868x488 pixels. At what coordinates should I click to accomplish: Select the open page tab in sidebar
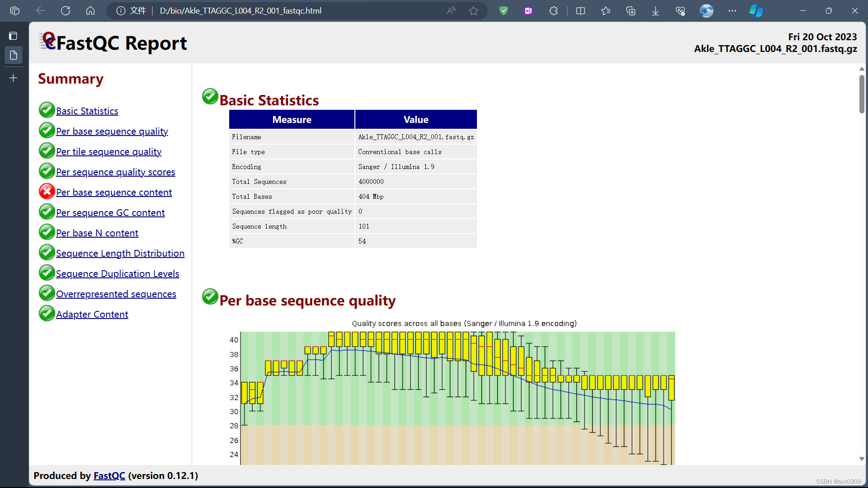[14, 55]
